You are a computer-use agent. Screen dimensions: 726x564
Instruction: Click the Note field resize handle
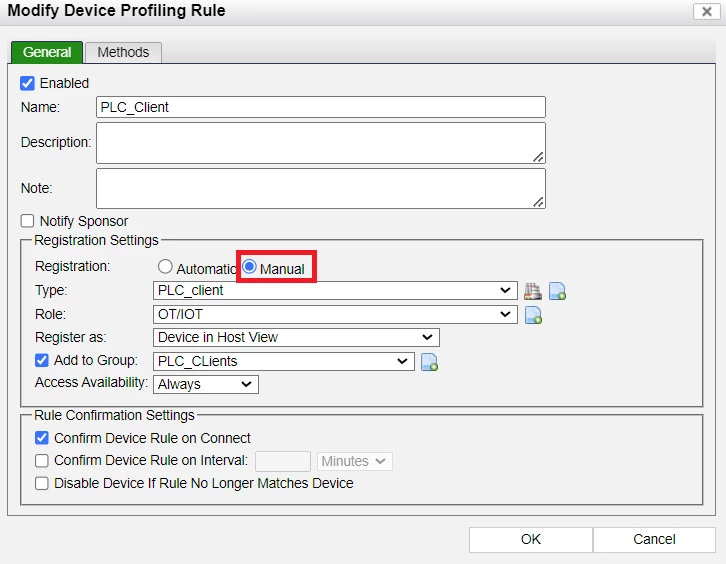coord(538,202)
